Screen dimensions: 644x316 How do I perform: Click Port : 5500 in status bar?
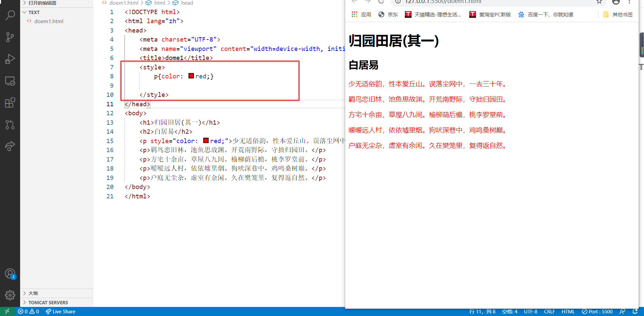coord(597,311)
